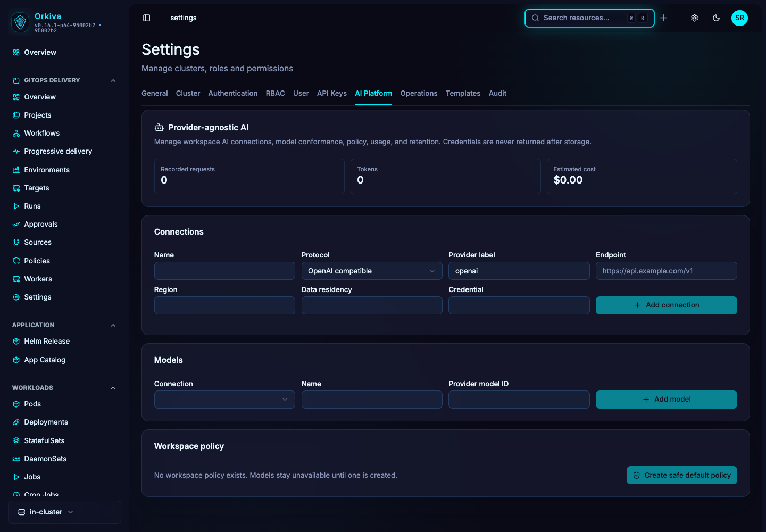The height and width of the screenshot is (532, 766).
Task: Click the Projects icon in sidebar
Action: (x=16, y=115)
